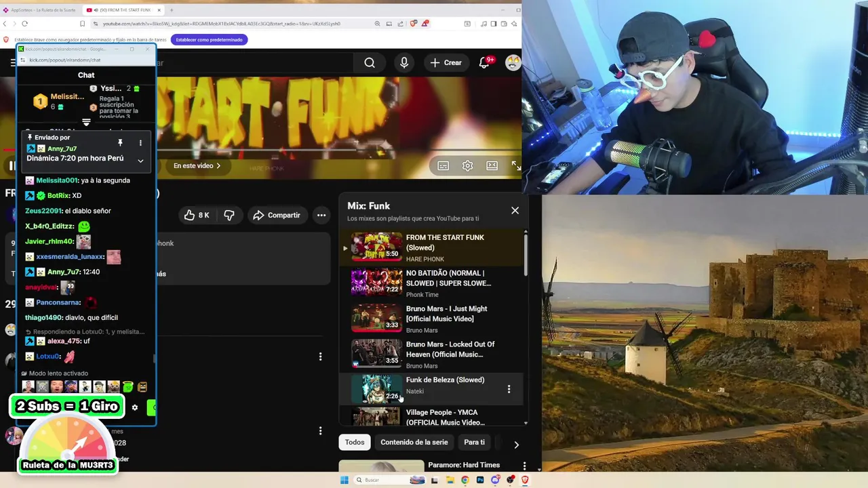Activate voice search microphone on YouTube

click(x=404, y=62)
